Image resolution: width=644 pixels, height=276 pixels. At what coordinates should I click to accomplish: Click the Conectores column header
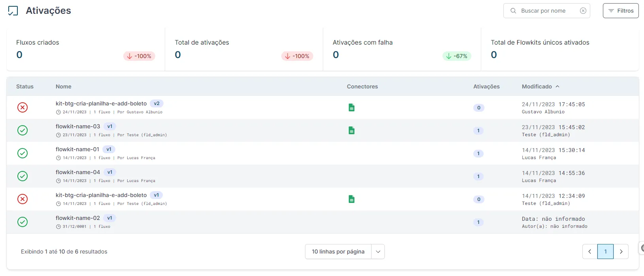pos(362,86)
